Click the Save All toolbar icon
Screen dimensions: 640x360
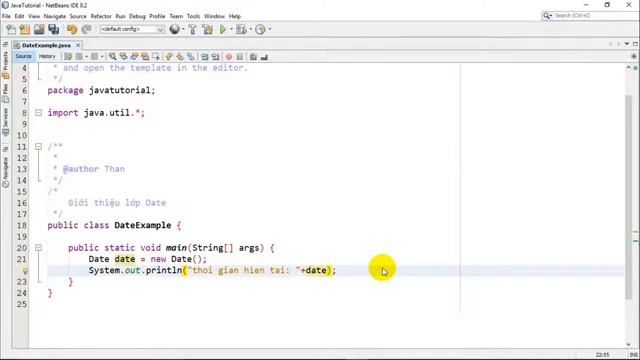[x=54, y=29]
